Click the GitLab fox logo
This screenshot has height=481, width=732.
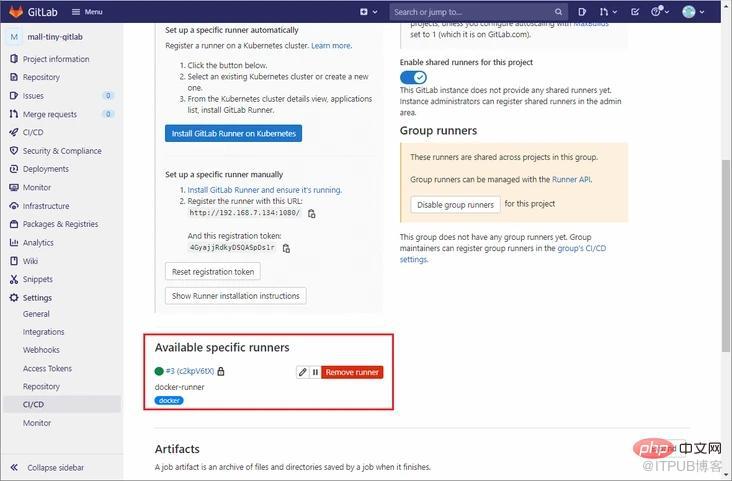[x=16, y=12]
